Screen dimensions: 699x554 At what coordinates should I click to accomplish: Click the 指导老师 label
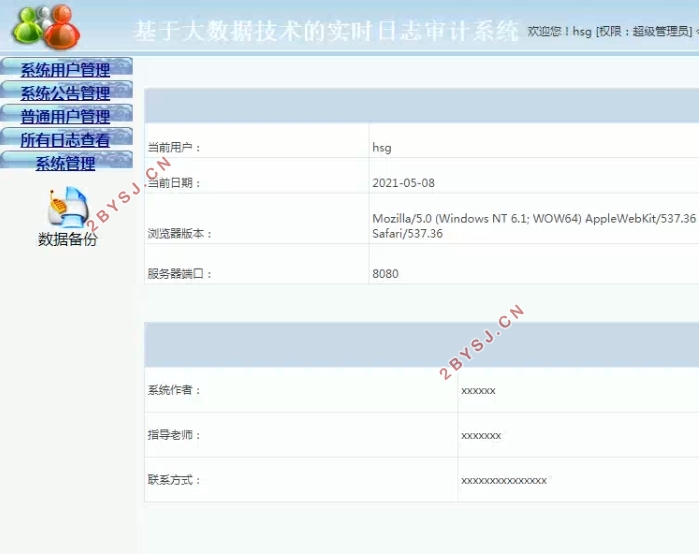174,435
